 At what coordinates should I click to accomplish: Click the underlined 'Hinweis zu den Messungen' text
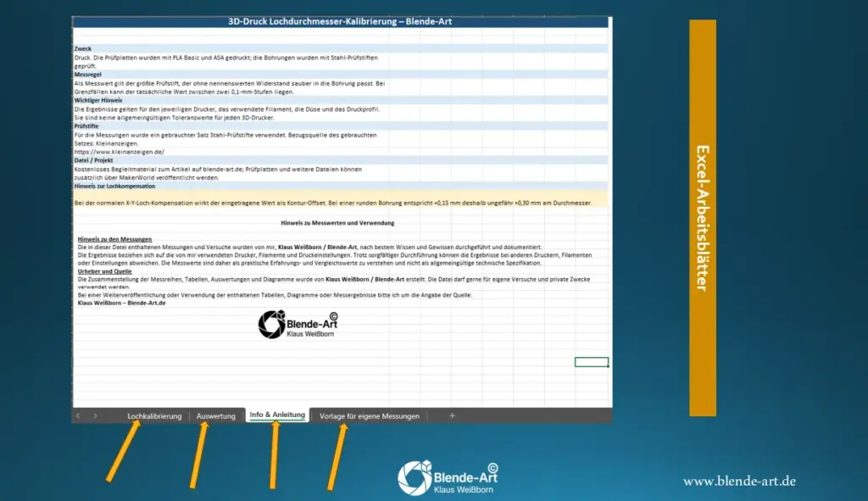pyautogui.click(x=114, y=239)
